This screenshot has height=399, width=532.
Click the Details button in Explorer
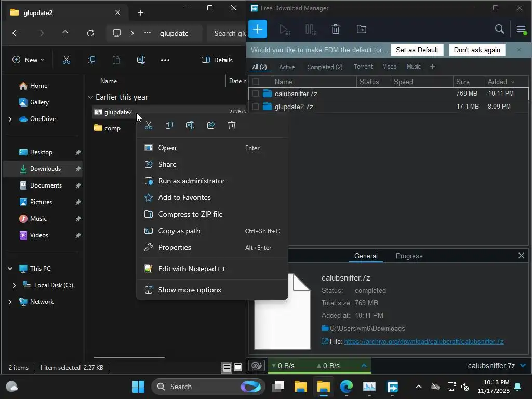(x=217, y=60)
